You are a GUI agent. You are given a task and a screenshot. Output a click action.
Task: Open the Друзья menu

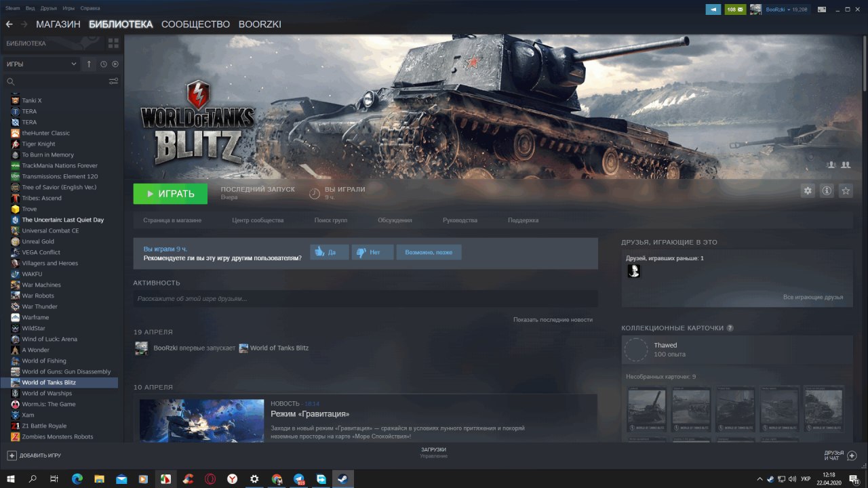pos(49,8)
